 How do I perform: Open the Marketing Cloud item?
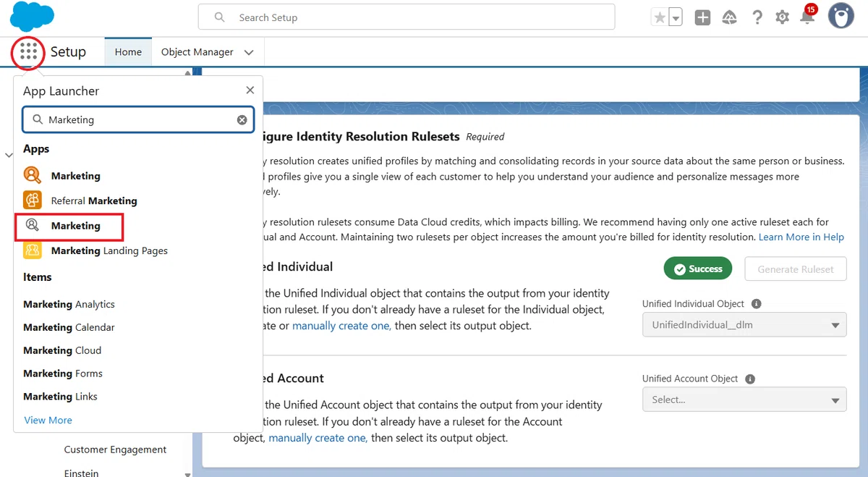[62, 350]
